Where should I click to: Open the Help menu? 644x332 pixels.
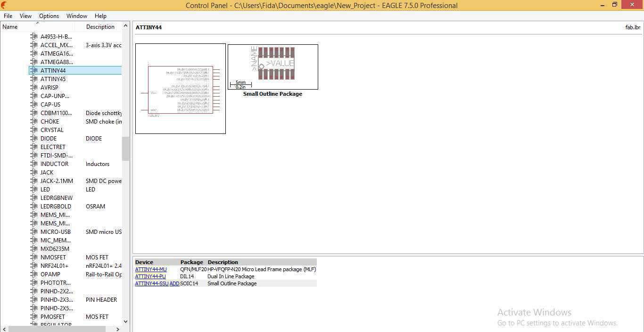pyautogui.click(x=100, y=16)
